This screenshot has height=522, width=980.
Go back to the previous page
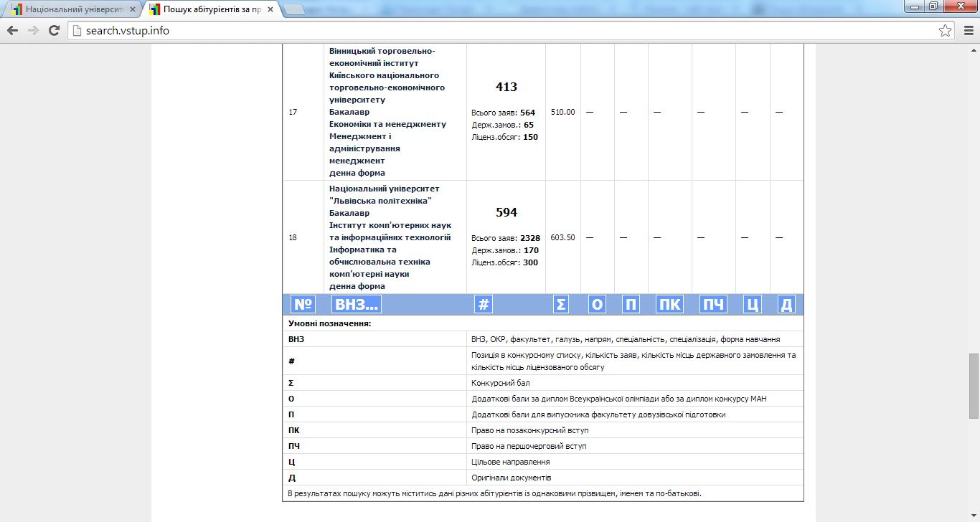tap(12, 31)
